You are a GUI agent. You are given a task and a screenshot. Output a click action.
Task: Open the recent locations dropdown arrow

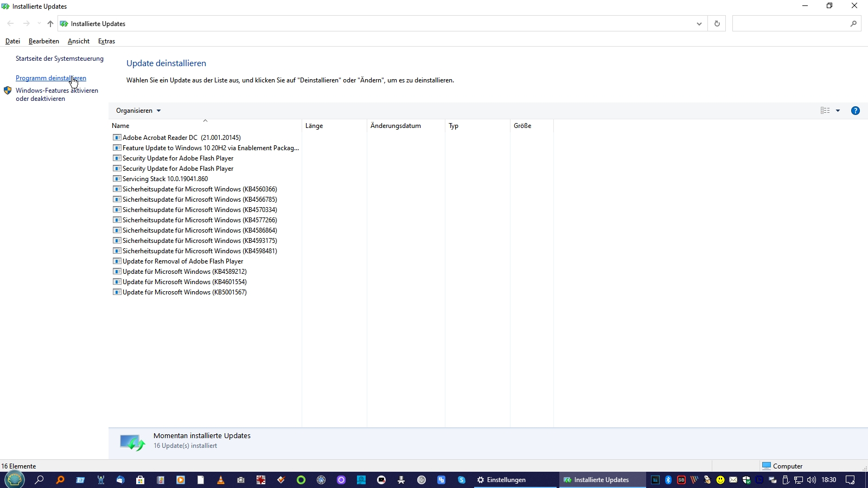pos(39,24)
